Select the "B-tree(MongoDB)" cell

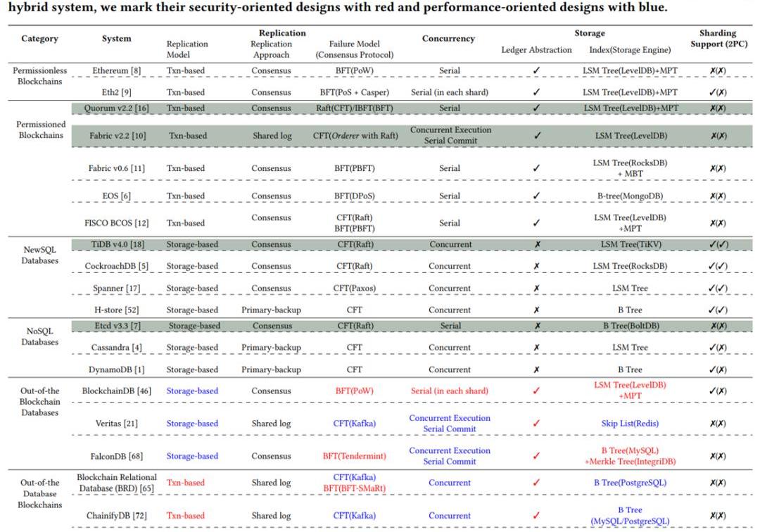pyautogui.click(x=630, y=196)
